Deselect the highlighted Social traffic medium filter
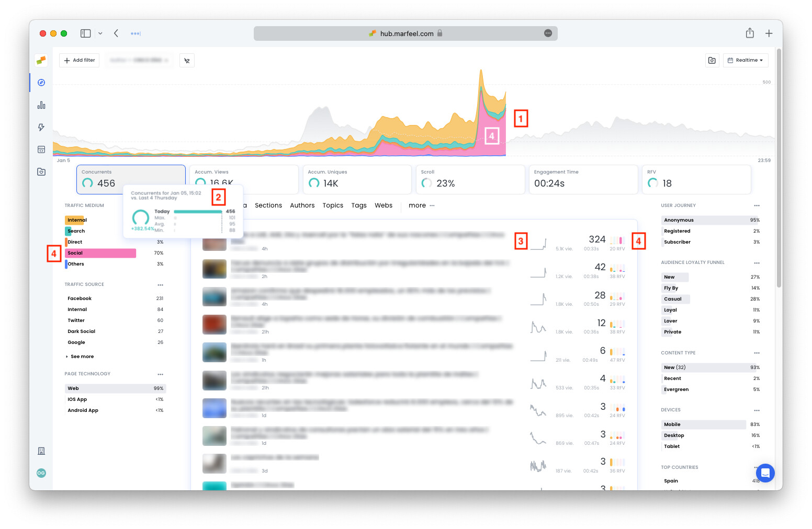Screen dimensions: 812x529 click(100, 252)
